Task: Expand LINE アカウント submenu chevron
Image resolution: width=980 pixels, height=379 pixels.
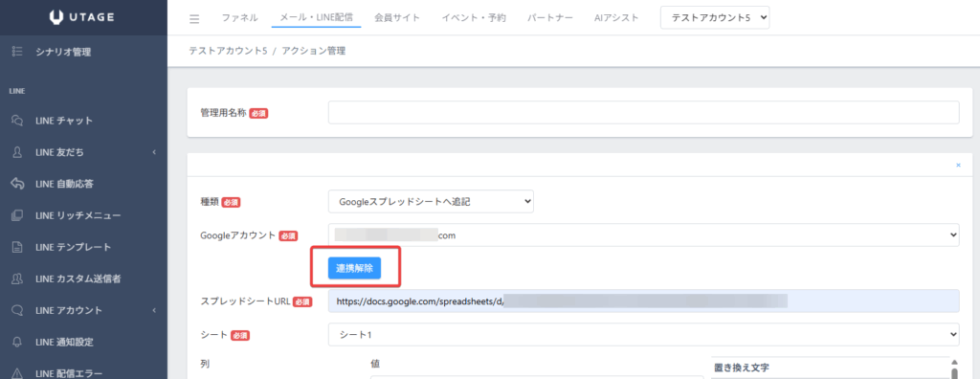Action: [x=154, y=310]
